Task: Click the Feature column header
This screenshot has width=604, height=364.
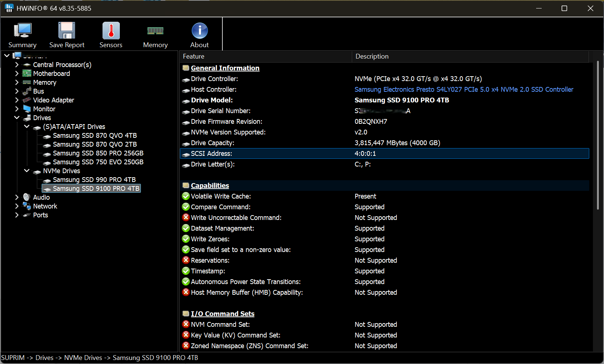Action: (265, 56)
